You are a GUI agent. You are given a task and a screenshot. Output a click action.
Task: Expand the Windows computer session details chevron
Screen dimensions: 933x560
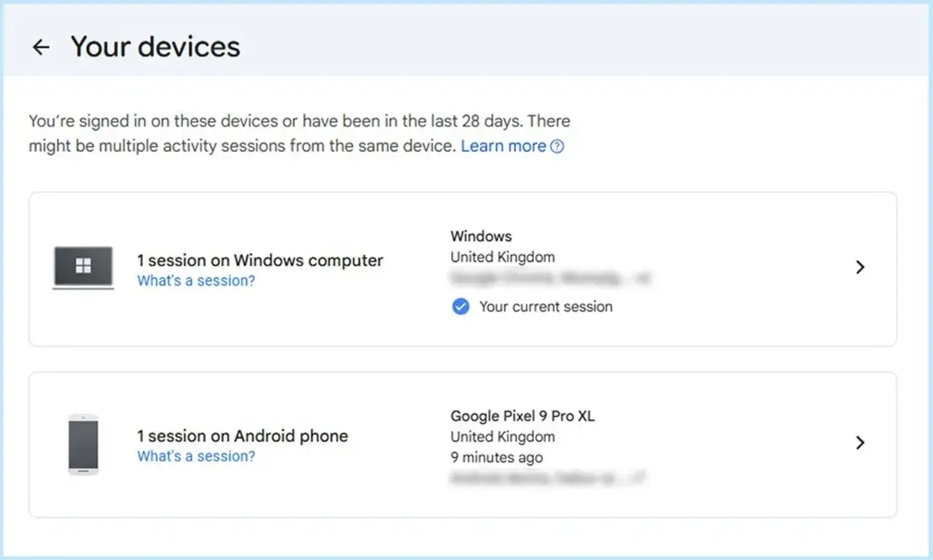(860, 268)
